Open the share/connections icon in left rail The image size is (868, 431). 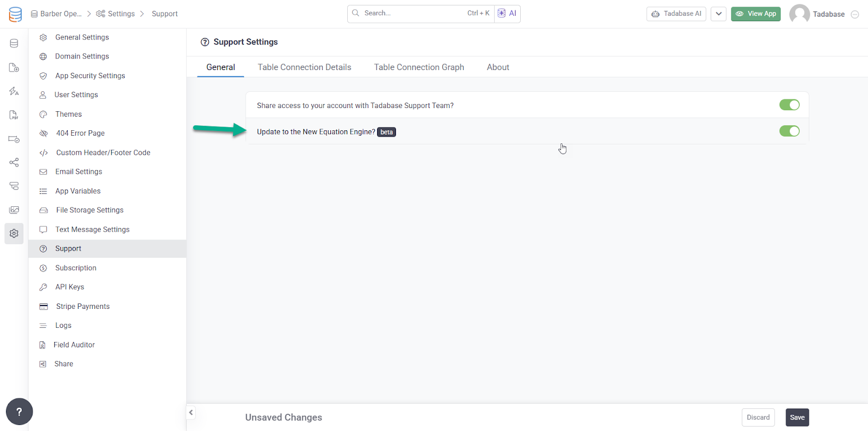point(14,162)
